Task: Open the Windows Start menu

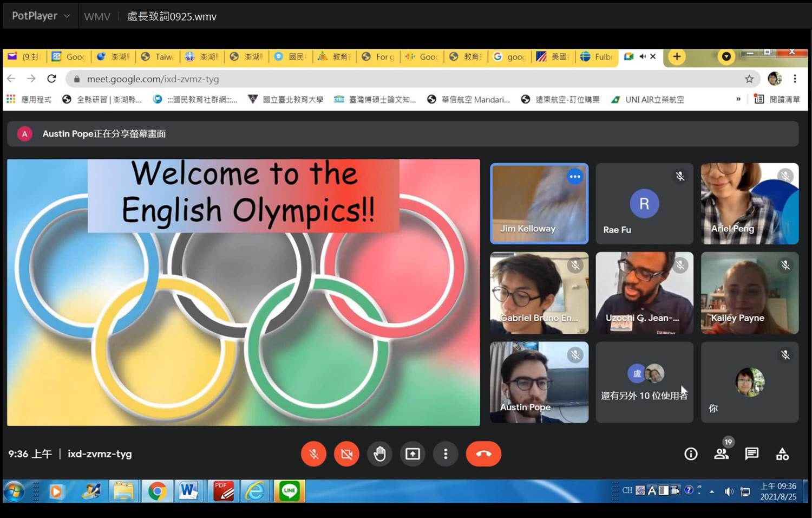Action: (14, 491)
